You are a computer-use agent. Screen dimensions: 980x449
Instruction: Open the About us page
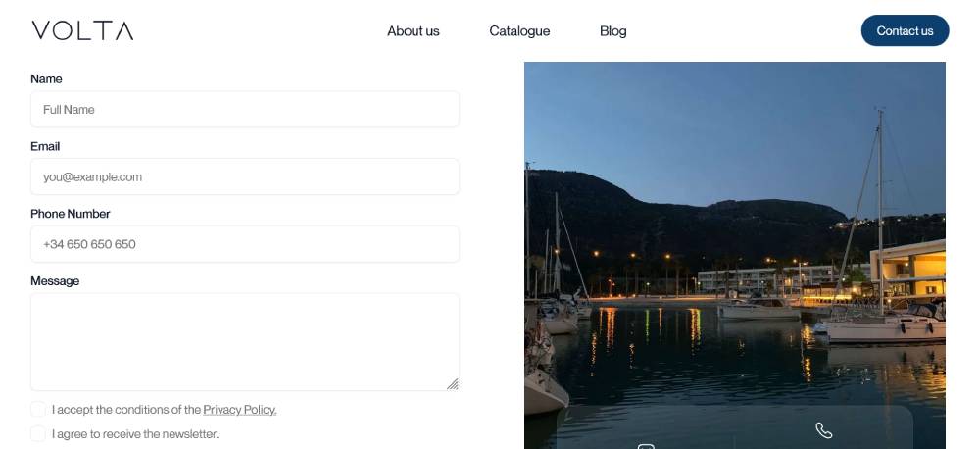click(413, 31)
